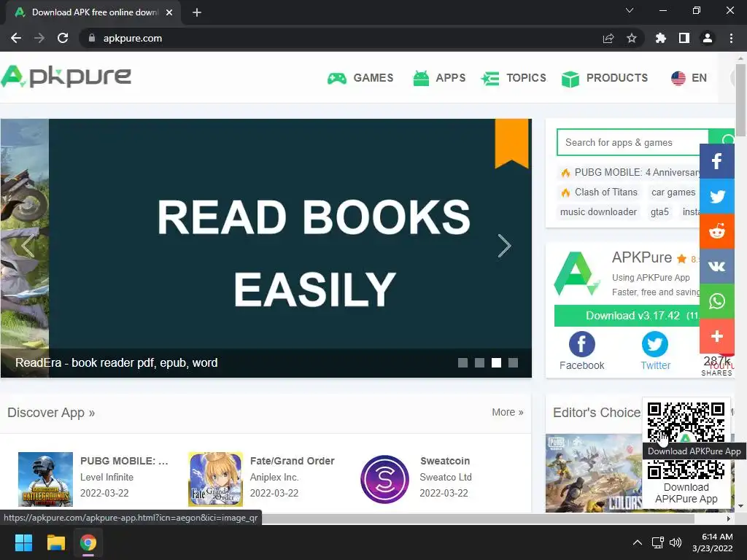Click the Android robot icon beside APPS
747x560 pixels.
point(421,78)
